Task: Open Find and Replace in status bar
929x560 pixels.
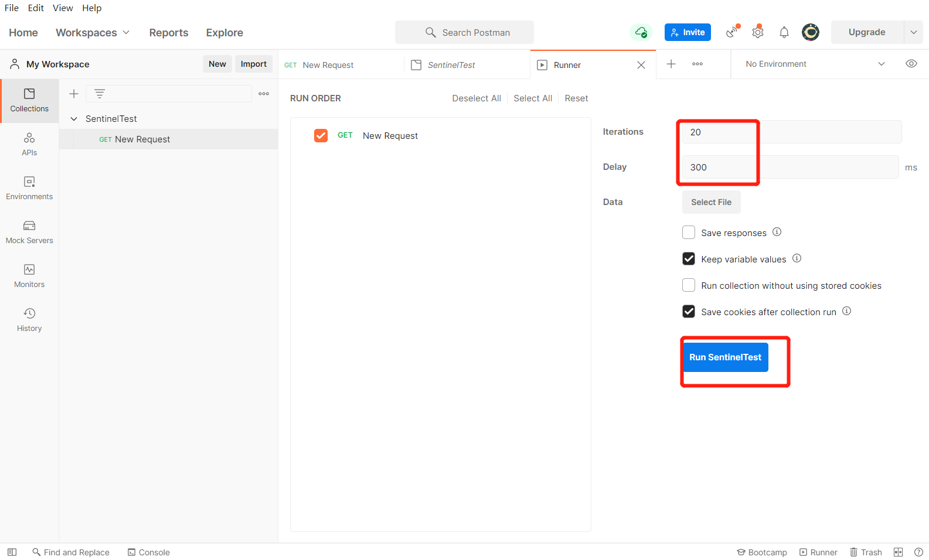Action: (x=71, y=552)
